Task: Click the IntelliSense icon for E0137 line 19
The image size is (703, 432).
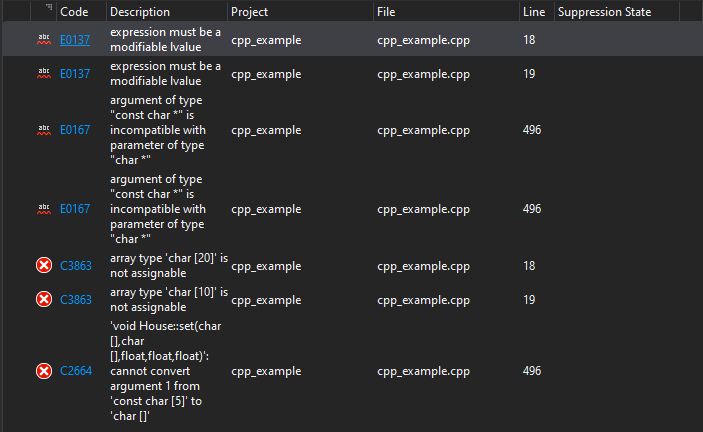Action: 44,73
